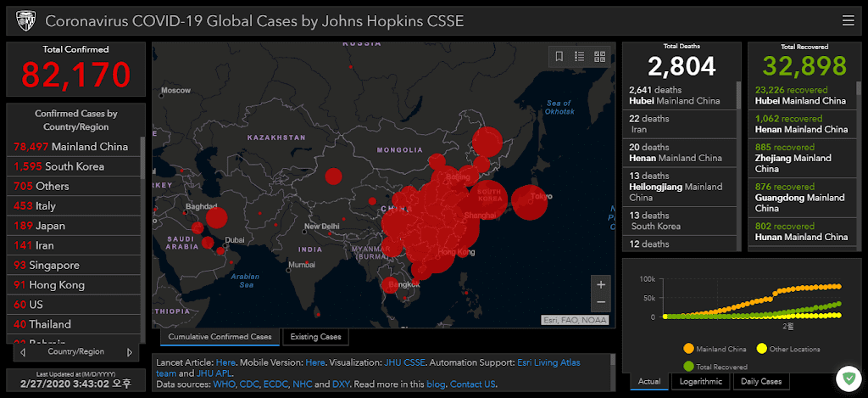Click the Esri, FAO, NOAA attribution
This screenshot has width=868, height=398.
[x=575, y=320]
